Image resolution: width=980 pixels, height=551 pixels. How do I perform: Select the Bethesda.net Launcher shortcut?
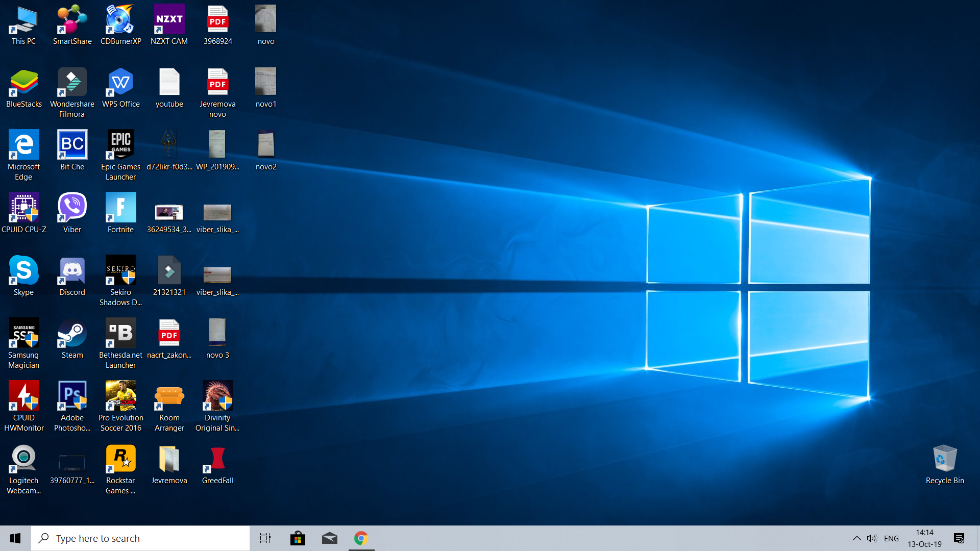[120, 344]
